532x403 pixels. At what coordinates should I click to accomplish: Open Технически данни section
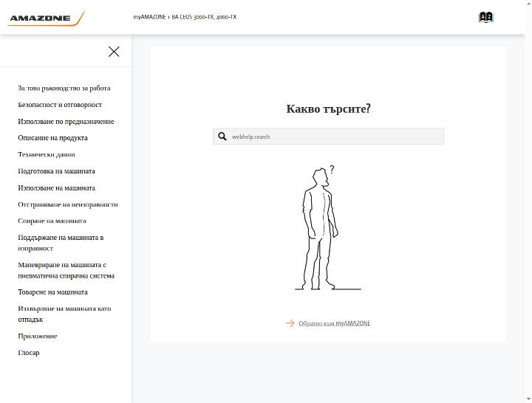(x=47, y=154)
